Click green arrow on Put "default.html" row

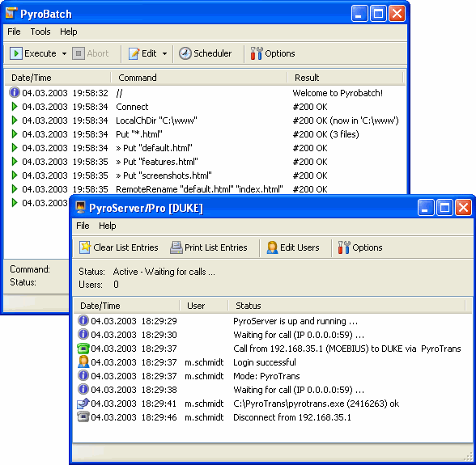(x=15, y=148)
